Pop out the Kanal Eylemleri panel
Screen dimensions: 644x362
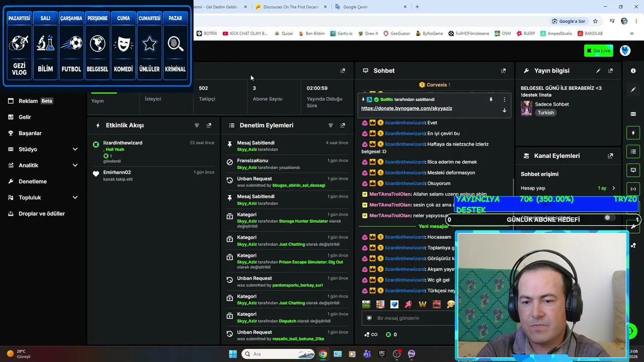point(610,156)
